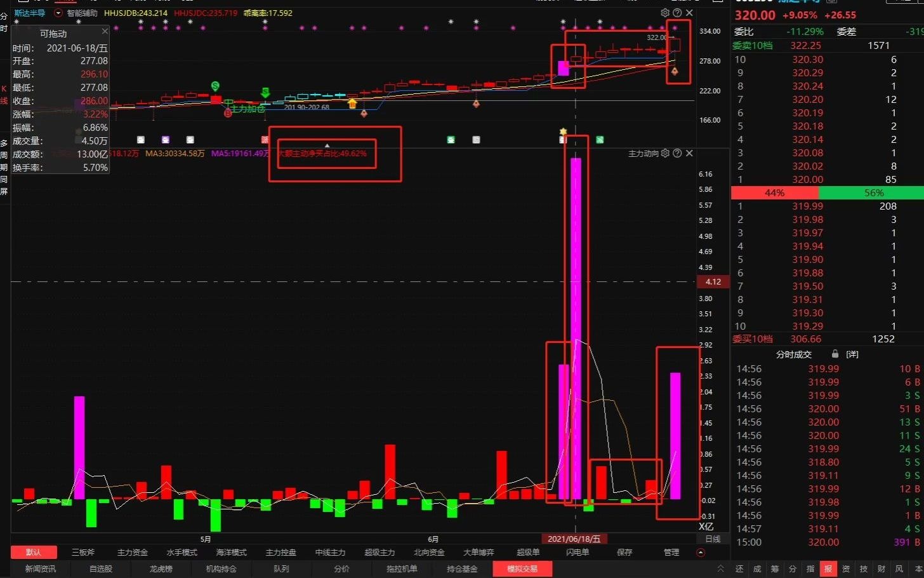The height and width of the screenshot is (578, 924).
Task: Click the 筹 chip distribution button
Action: [x=775, y=568]
